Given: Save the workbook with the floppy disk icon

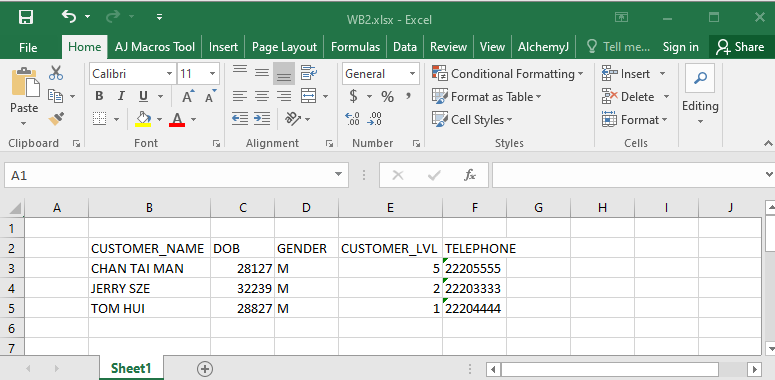Looking at the screenshot, I should [26, 17].
